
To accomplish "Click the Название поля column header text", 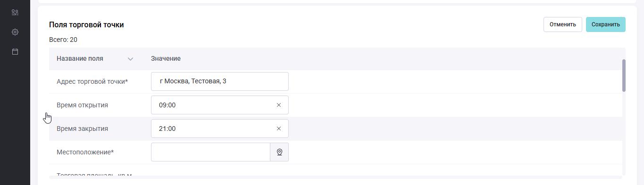I will pos(80,58).
